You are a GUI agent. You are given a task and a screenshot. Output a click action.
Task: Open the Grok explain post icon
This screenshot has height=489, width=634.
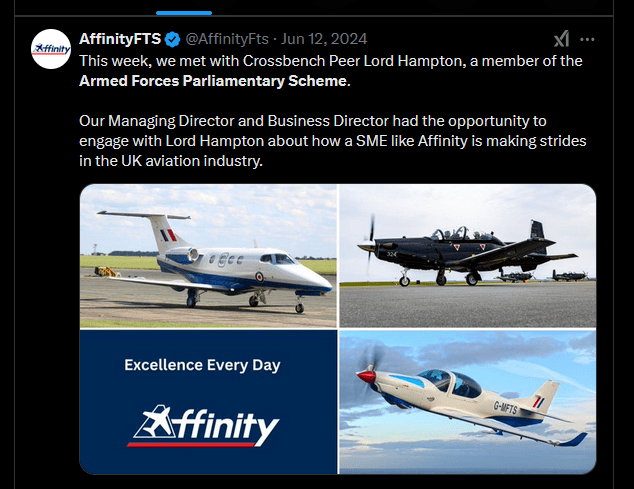pyautogui.click(x=562, y=39)
